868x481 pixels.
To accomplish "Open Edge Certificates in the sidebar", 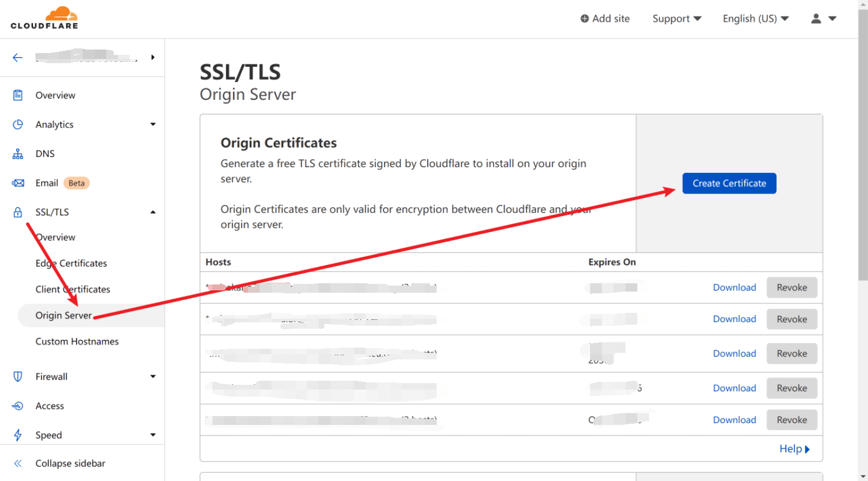I will [x=71, y=263].
